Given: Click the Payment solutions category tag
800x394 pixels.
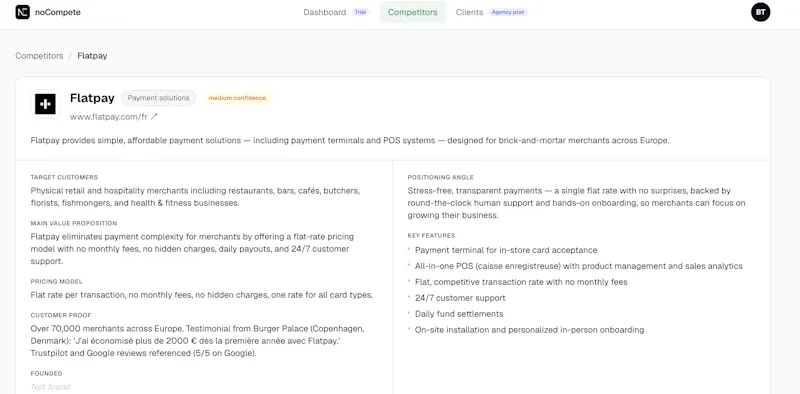Looking at the screenshot, I should click(159, 98).
